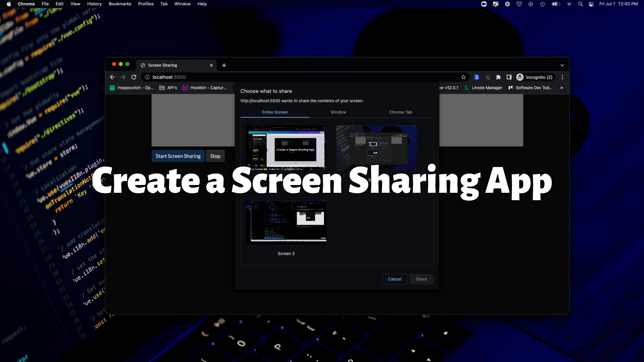Open Spotlight search from menu bar
The width and height of the screenshot is (644, 362).
pos(580,4)
